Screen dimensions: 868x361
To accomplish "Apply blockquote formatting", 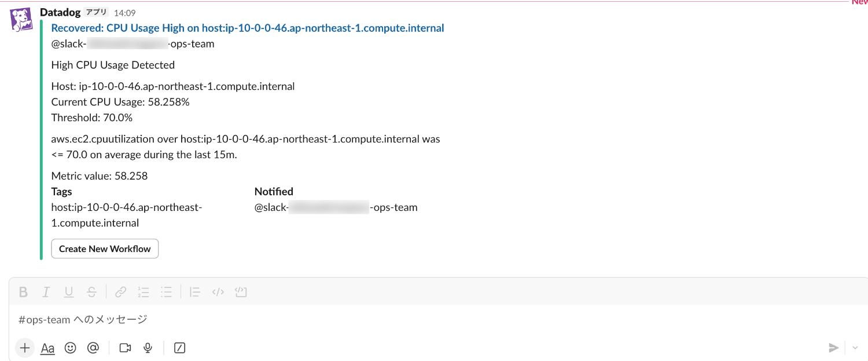I will tap(195, 292).
